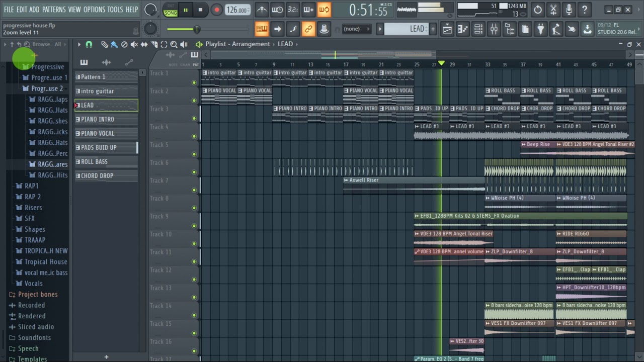Select the CHORD DROP pattern

[106, 175]
